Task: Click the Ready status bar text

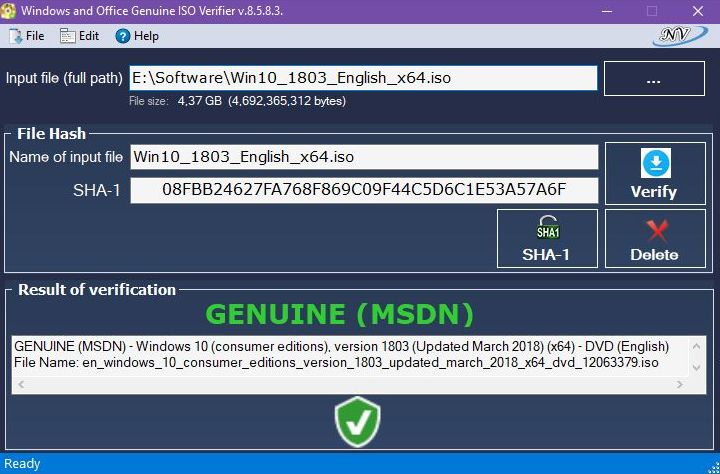Action: click(22, 464)
